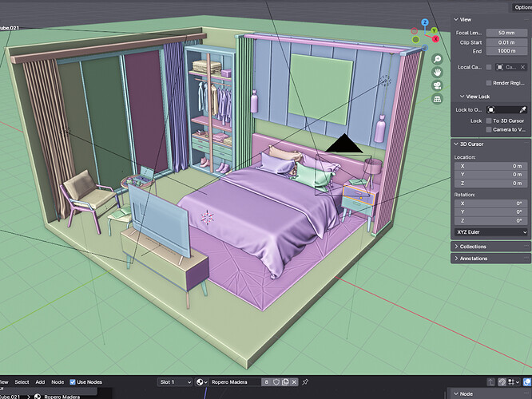This screenshot has height=399, width=532.
Task: Open the View menu in node editor
Action: point(4,382)
